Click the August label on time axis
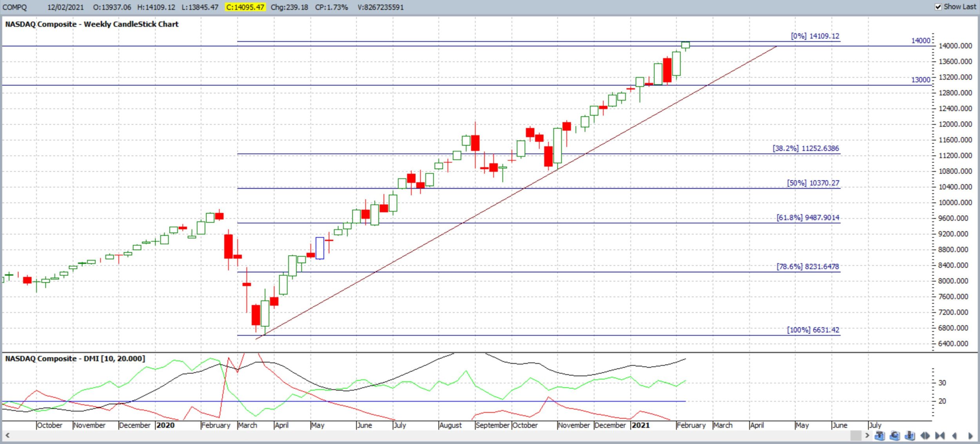The image size is (980, 444). [450, 425]
